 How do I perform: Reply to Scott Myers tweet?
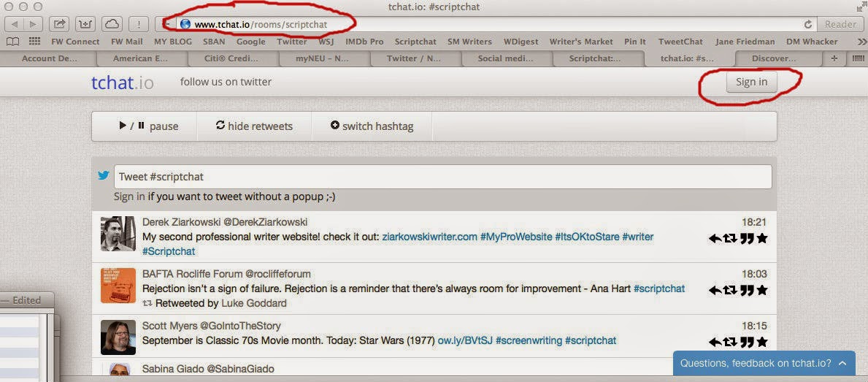(x=715, y=342)
